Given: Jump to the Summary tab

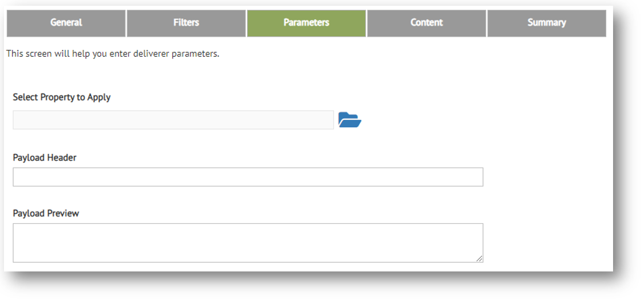Looking at the screenshot, I should (547, 23).
